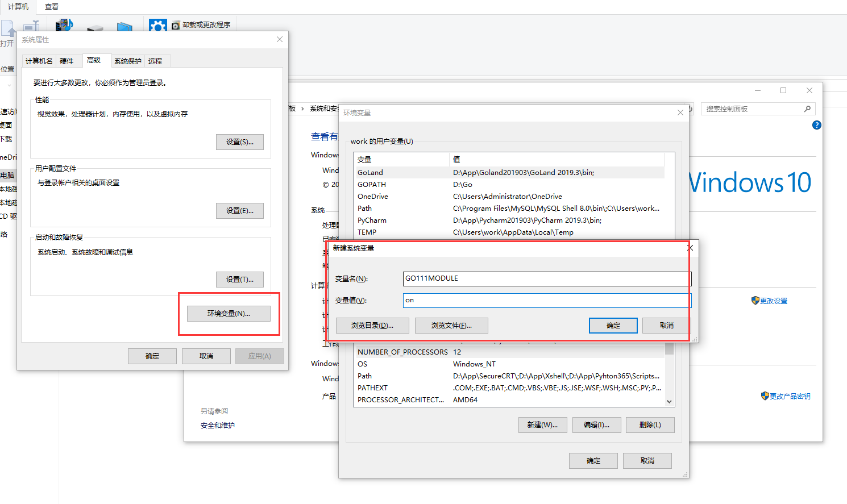
Task: Focus the 变量名 field containing GO111MODULE
Action: (x=547, y=278)
